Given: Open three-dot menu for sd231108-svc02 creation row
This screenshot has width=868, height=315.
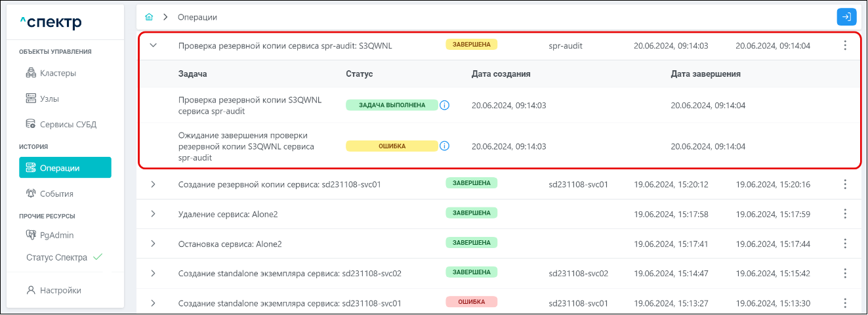Looking at the screenshot, I should 845,273.
